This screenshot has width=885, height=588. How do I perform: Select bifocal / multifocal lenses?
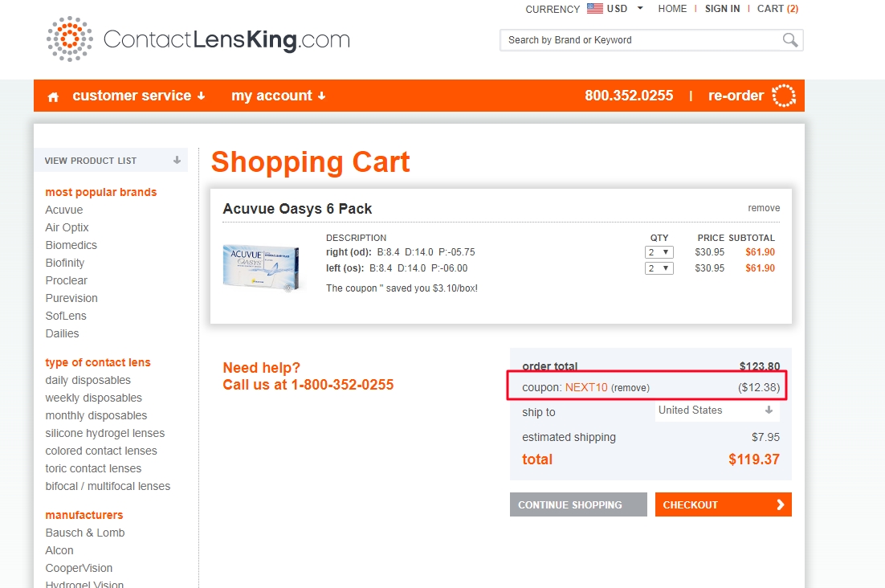[x=108, y=487]
